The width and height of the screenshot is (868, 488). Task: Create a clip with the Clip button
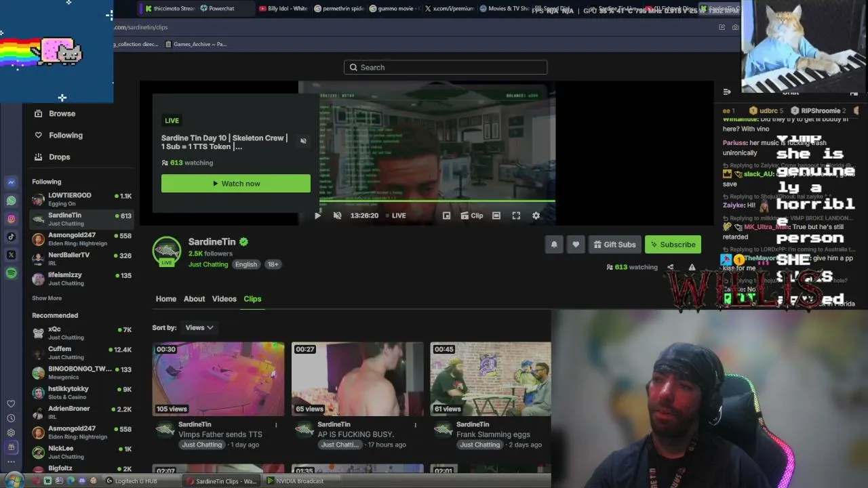[x=472, y=216]
